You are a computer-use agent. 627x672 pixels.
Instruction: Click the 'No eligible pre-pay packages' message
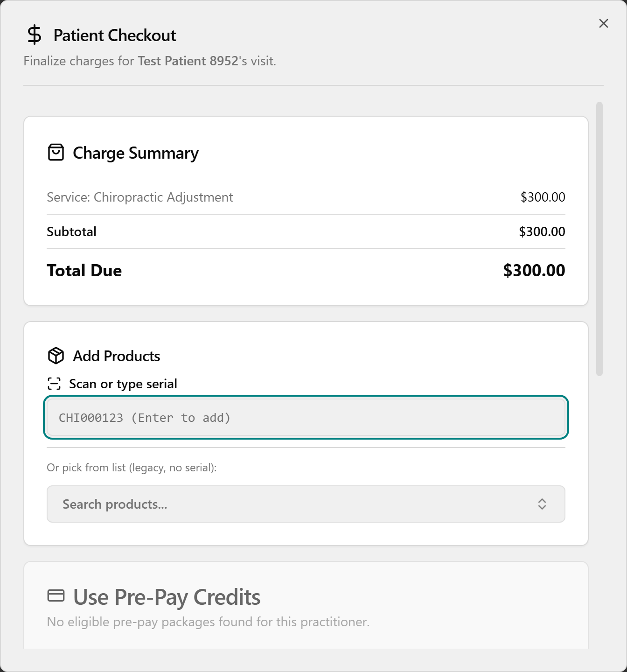(208, 622)
